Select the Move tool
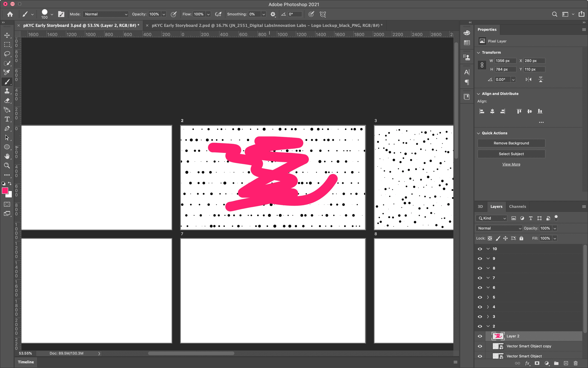This screenshot has height=368, width=588. point(7,35)
